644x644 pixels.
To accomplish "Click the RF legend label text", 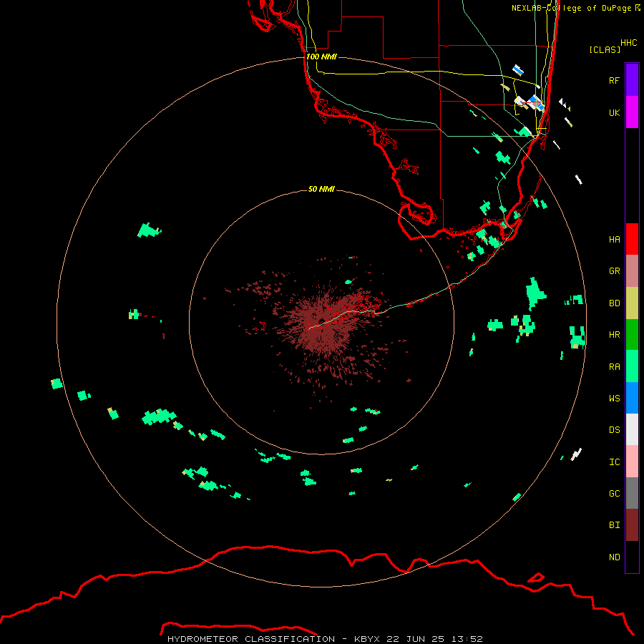I will 614,80.
